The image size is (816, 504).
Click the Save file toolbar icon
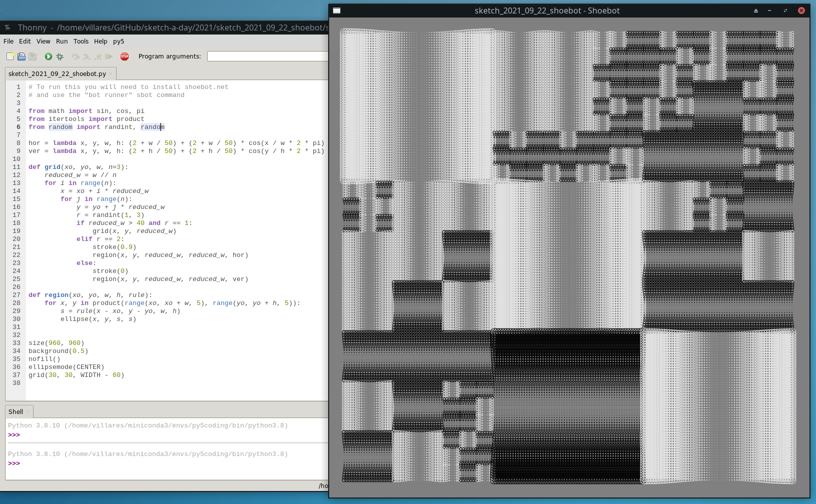point(33,56)
